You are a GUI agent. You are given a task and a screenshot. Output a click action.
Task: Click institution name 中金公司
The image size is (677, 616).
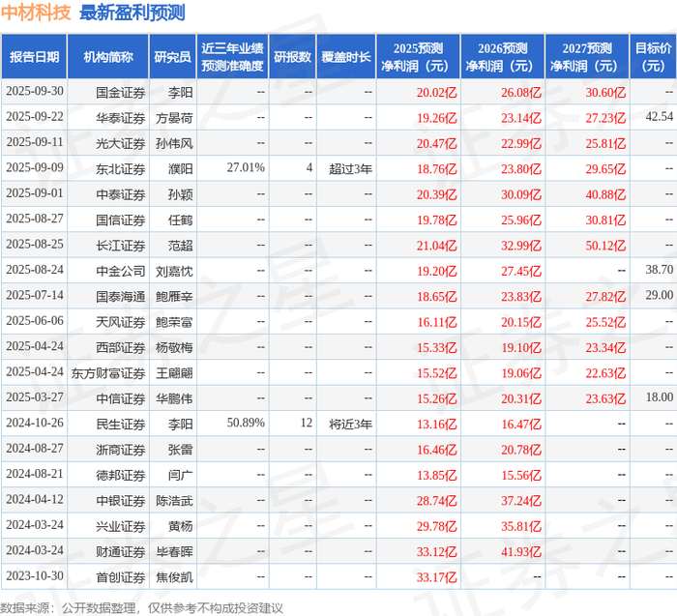click(x=121, y=271)
